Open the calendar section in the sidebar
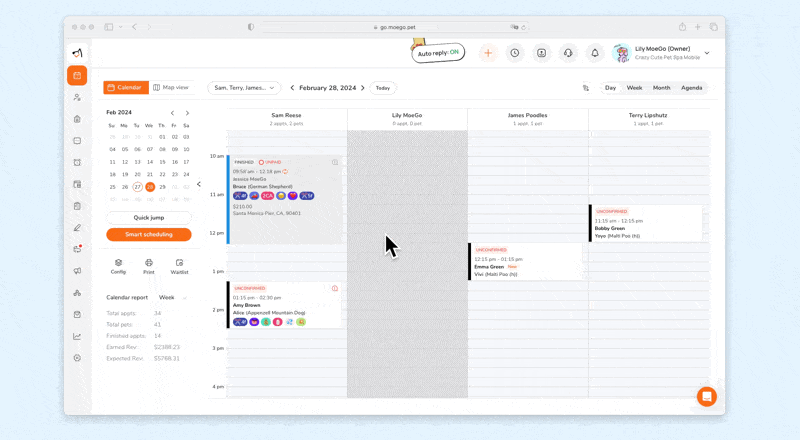Viewport: 800px width, 440px height. click(77, 76)
